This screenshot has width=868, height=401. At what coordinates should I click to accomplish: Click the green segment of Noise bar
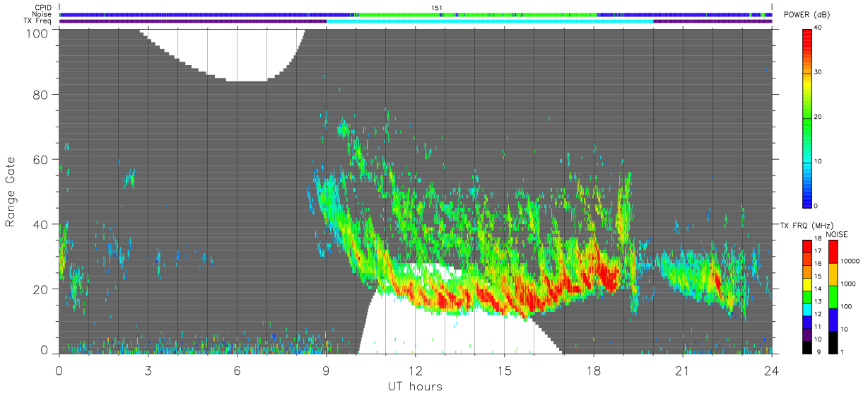pyautogui.click(x=475, y=14)
